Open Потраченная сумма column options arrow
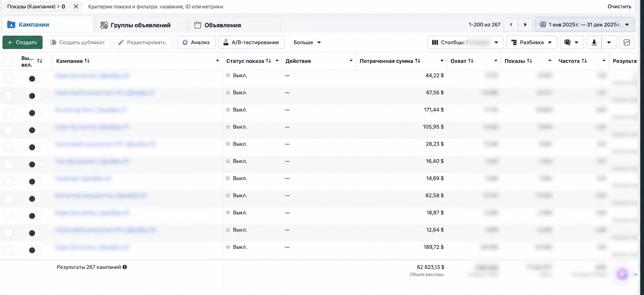Viewport: 644px width, 295px height. (442, 61)
